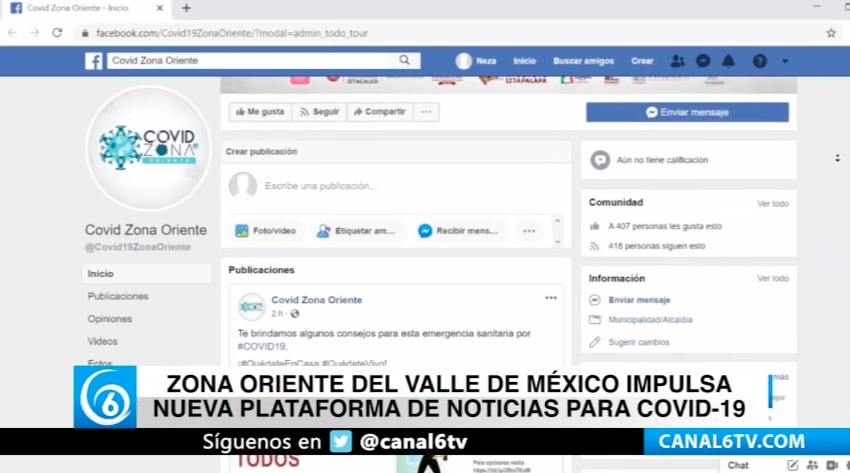This screenshot has width=850, height=473.
Task: Open the Messenger icon in top bar
Action: [x=703, y=61]
